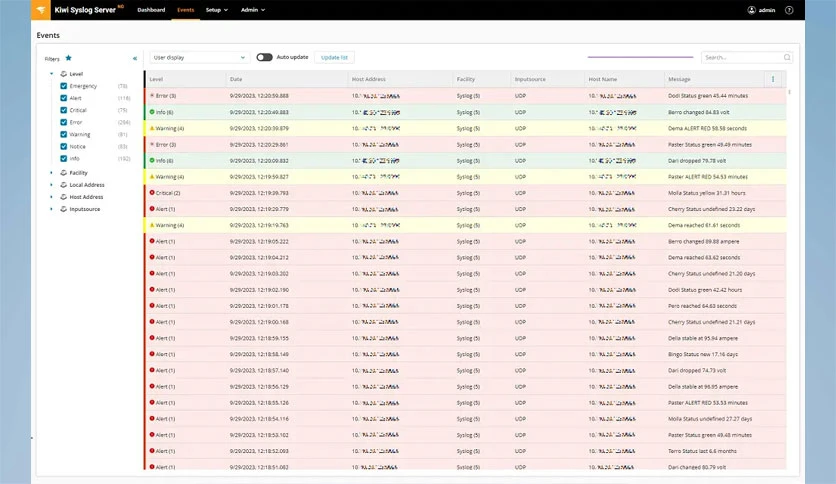The image size is (836, 484).
Task: Click the green Info icon in 12:20:49.883 row
Action: point(152,112)
